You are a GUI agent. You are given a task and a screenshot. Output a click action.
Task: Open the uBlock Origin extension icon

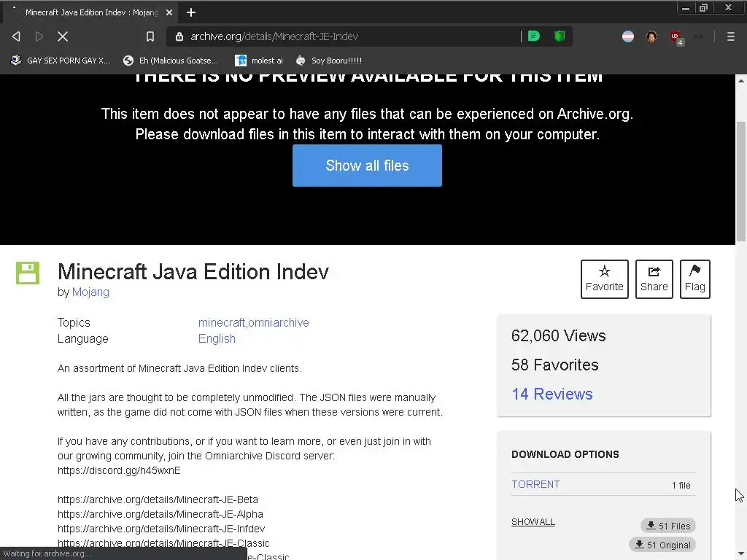pos(676,37)
